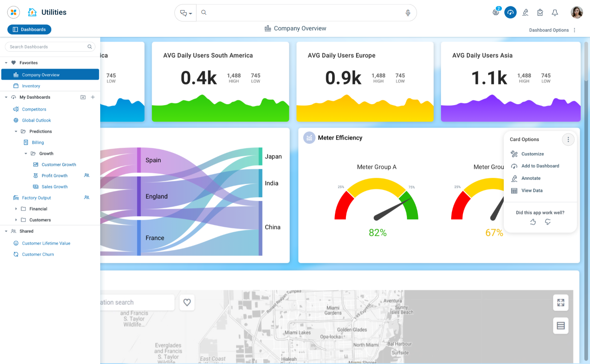Toggle the heart favorite icon near station search
This screenshot has height=364, width=590.
[187, 302]
